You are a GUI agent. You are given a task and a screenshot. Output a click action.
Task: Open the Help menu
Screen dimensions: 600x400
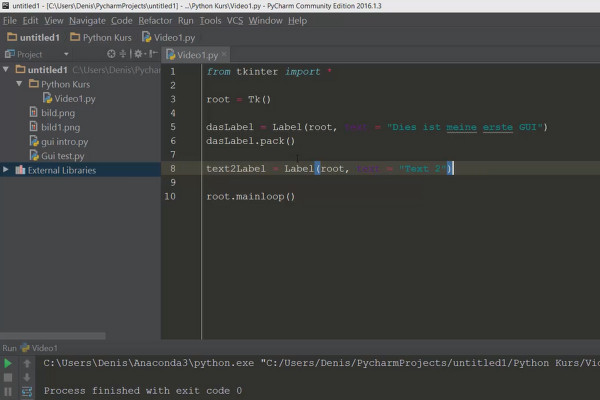297,21
